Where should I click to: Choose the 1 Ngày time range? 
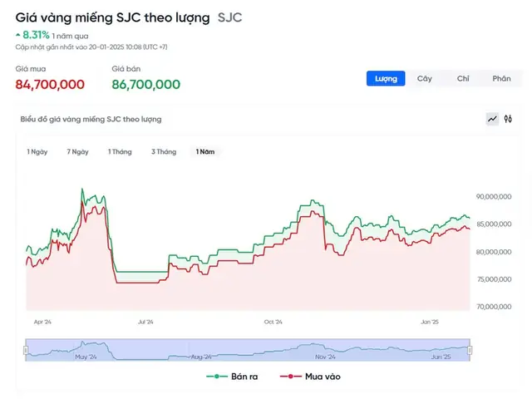tap(37, 151)
